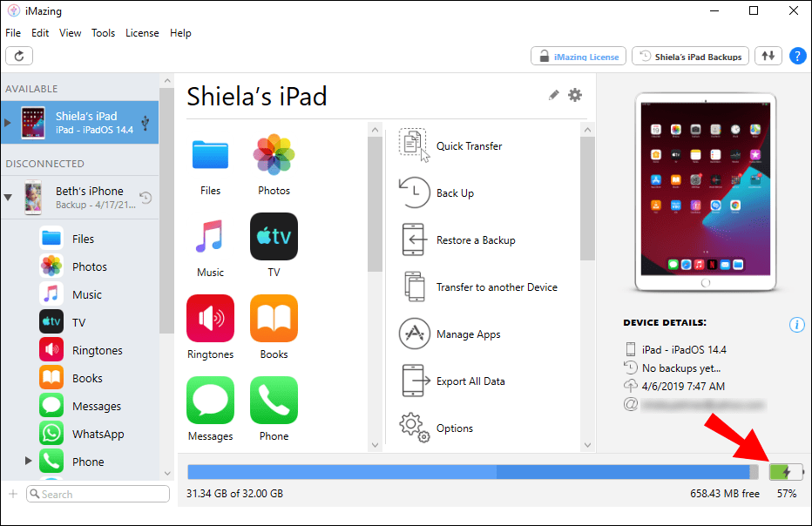Open the License menu
This screenshot has height=526, width=812.
pyautogui.click(x=142, y=33)
